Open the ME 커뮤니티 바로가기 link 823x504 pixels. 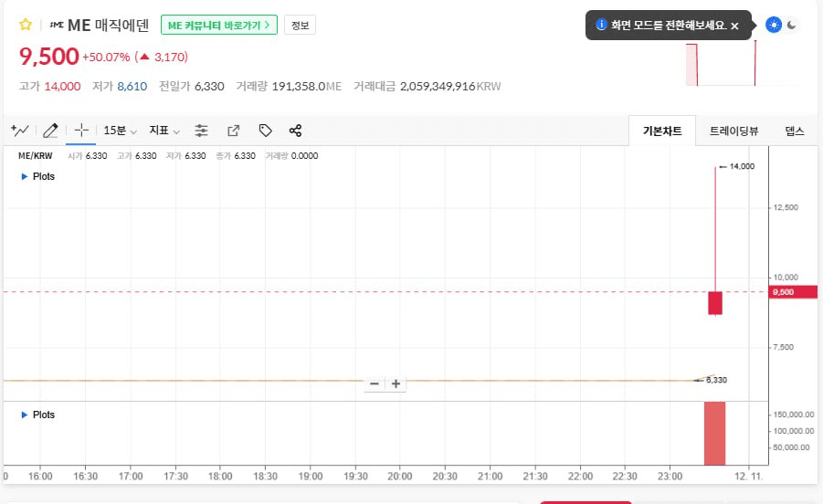tap(219, 25)
